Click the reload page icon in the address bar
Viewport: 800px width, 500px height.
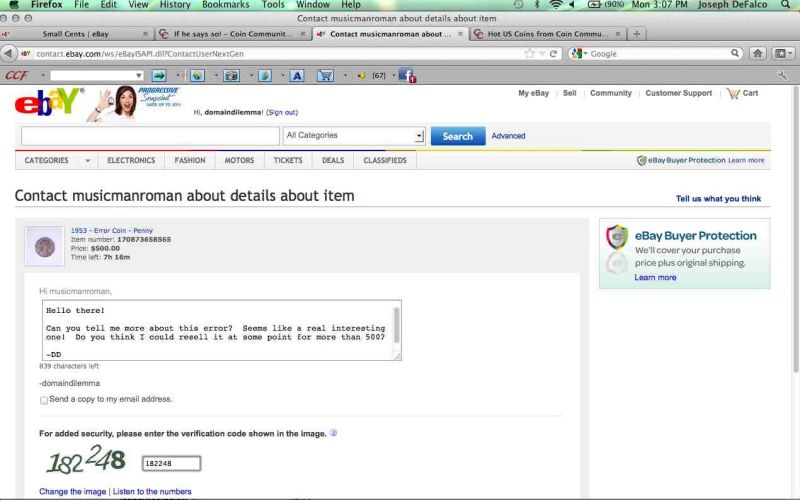coord(553,54)
